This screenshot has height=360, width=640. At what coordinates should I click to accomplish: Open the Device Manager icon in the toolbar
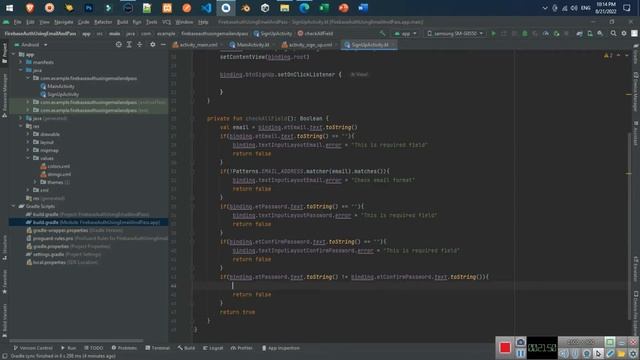tap(590, 33)
